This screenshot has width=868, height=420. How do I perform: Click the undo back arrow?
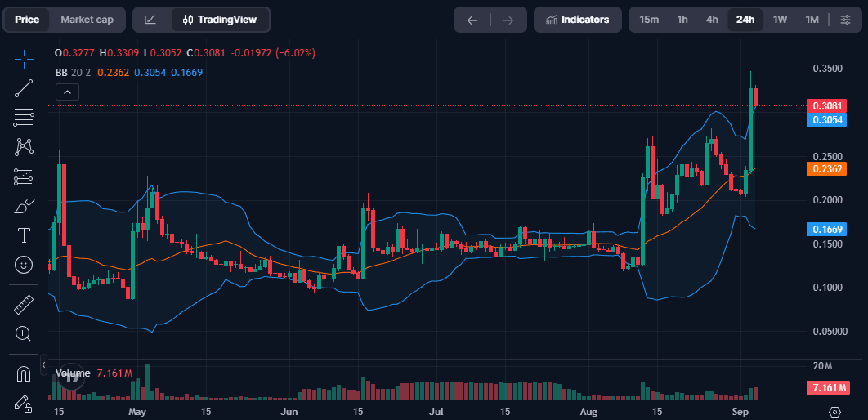(x=472, y=20)
